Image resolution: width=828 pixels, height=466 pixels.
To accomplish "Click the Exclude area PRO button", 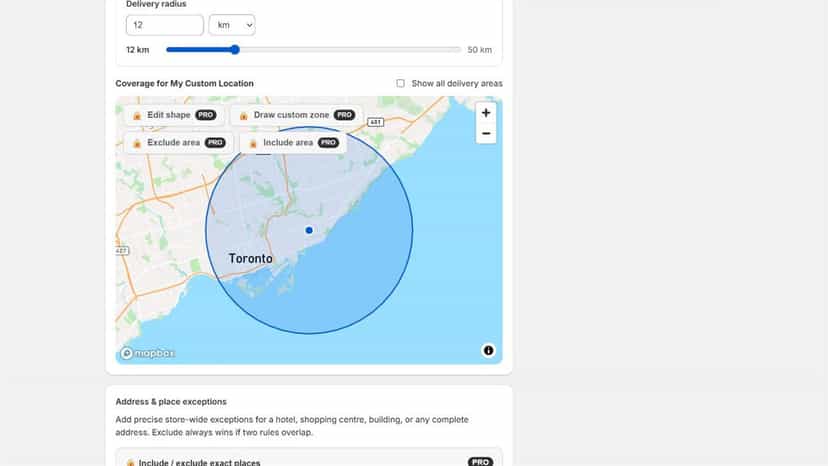I will tap(179, 143).
